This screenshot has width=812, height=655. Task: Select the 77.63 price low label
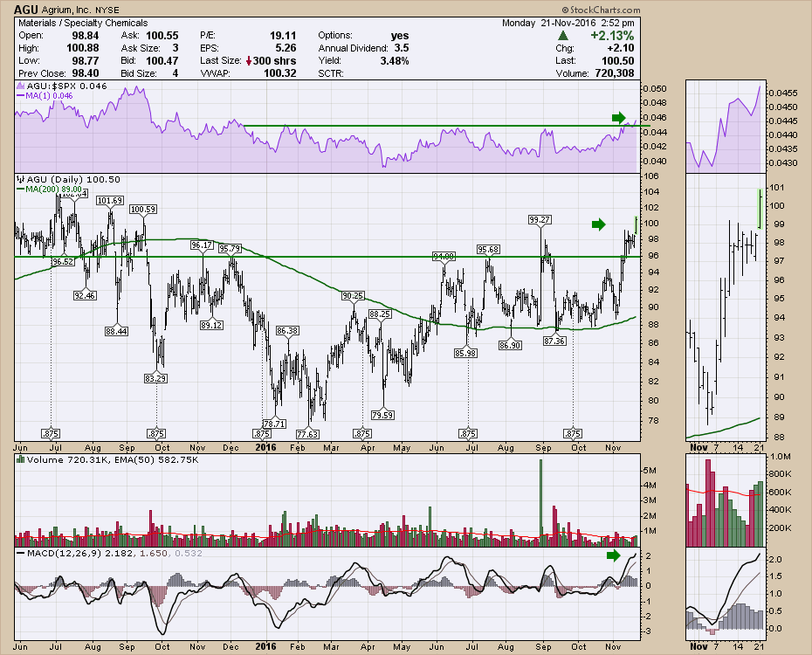[x=307, y=433]
